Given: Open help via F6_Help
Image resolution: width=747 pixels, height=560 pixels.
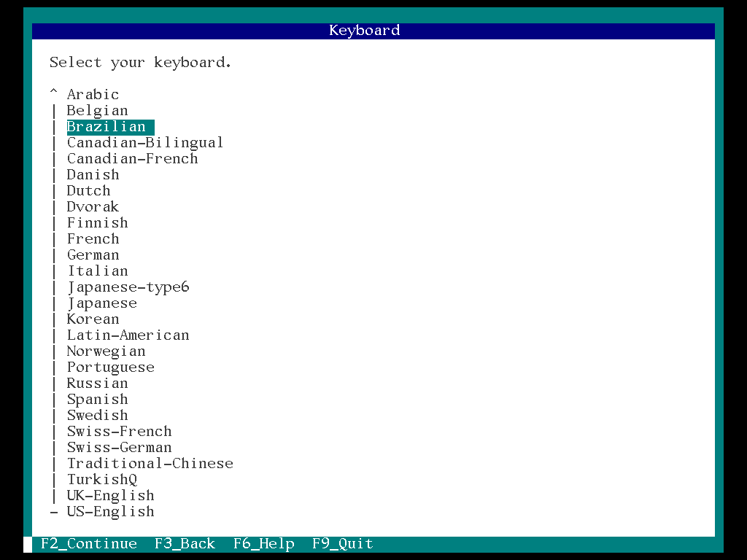Looking at the screenshot, I should pyautogui.click(x=264, y=544).
